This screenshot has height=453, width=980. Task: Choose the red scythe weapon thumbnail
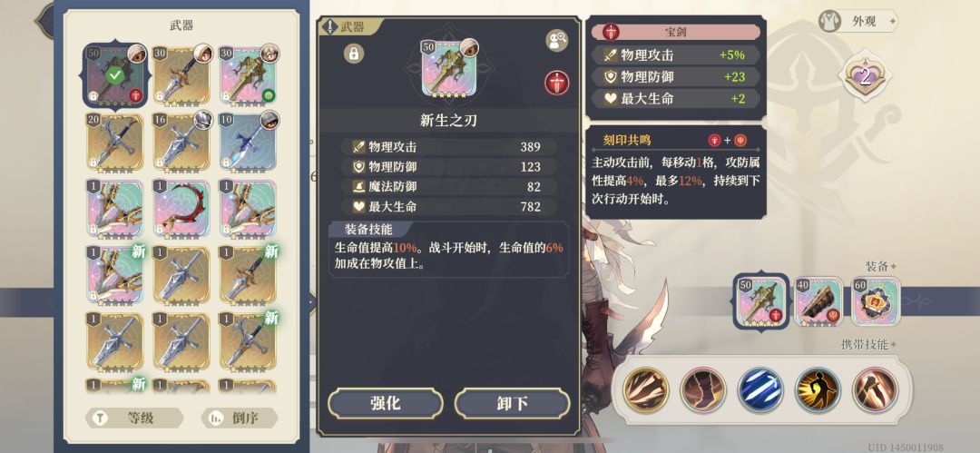[x=181, y=210]
